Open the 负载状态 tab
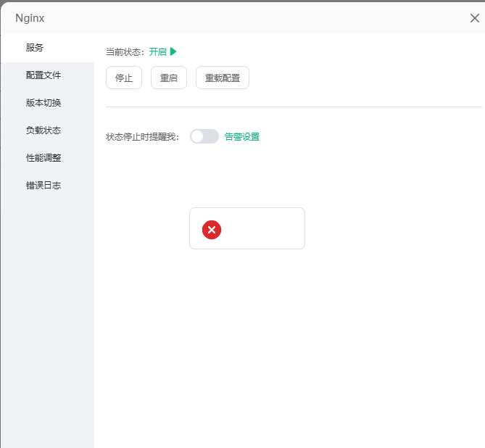 coord(47,130)
